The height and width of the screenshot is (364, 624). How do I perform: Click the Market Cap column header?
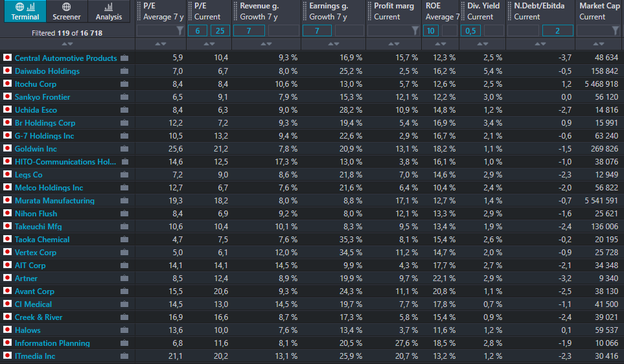click(599, 11)
